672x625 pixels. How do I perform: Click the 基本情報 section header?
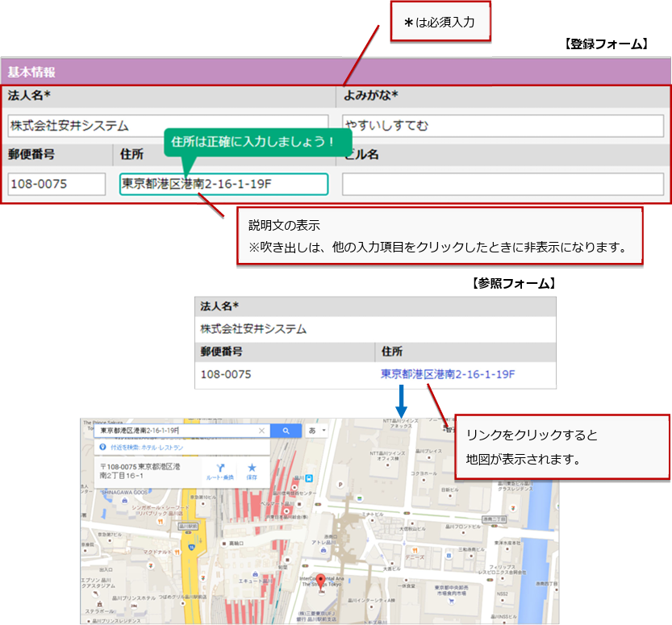336,72
